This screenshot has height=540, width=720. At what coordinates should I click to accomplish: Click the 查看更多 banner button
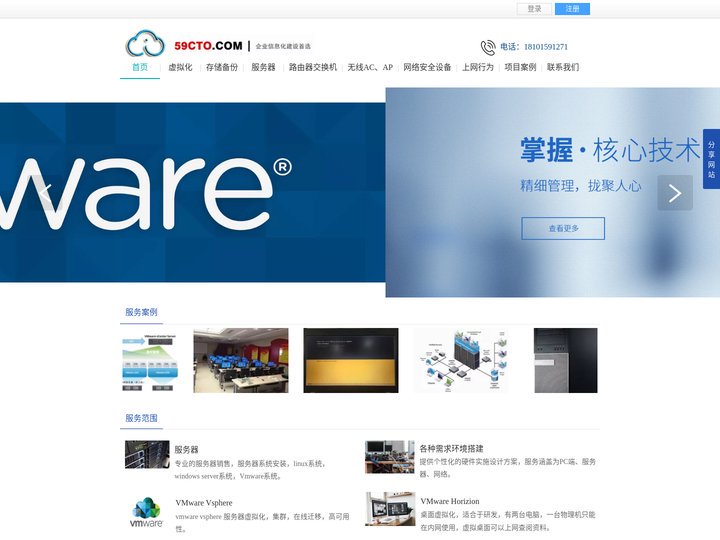click(x=563, y=228)
